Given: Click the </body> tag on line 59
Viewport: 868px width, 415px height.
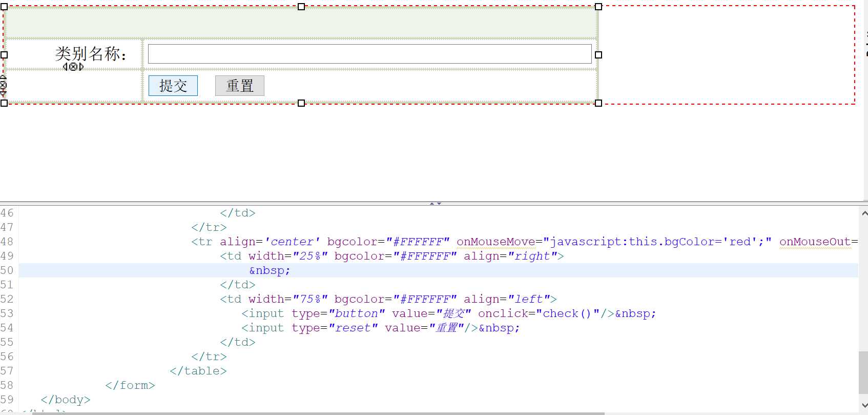Looking at the screenshot, I should pyautogui.click(x=66, y=400).
